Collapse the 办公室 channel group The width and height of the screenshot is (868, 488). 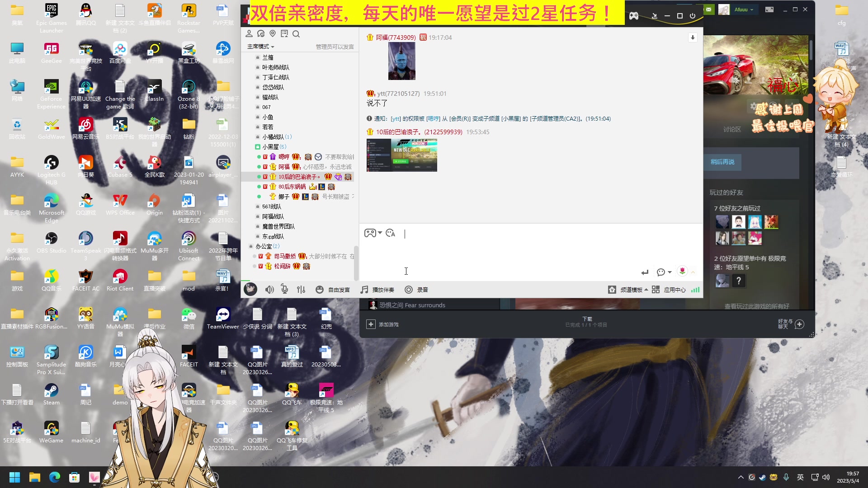pyautogui.click(x=251, y=246)
